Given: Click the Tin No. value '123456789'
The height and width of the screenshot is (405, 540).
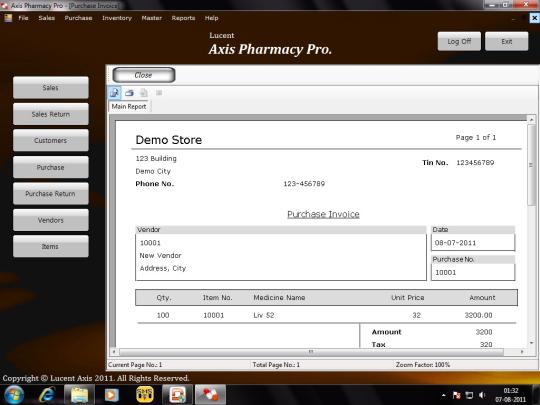Looking at the screenshot, I should tap(475, 163).
